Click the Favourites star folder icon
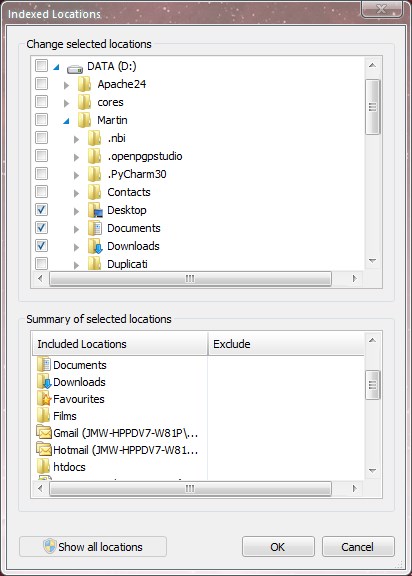Image resolution: width=412 pixels, height=576 pixels. (x=44, y=399)
